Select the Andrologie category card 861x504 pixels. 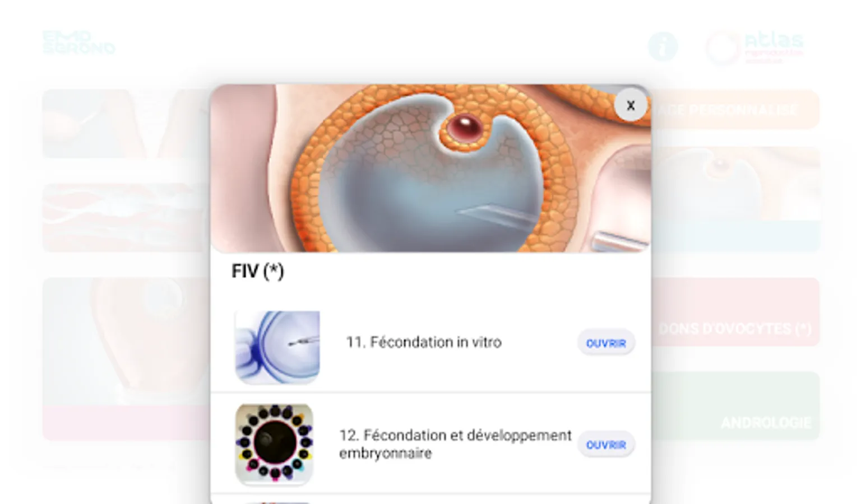[x=735, y=405]
